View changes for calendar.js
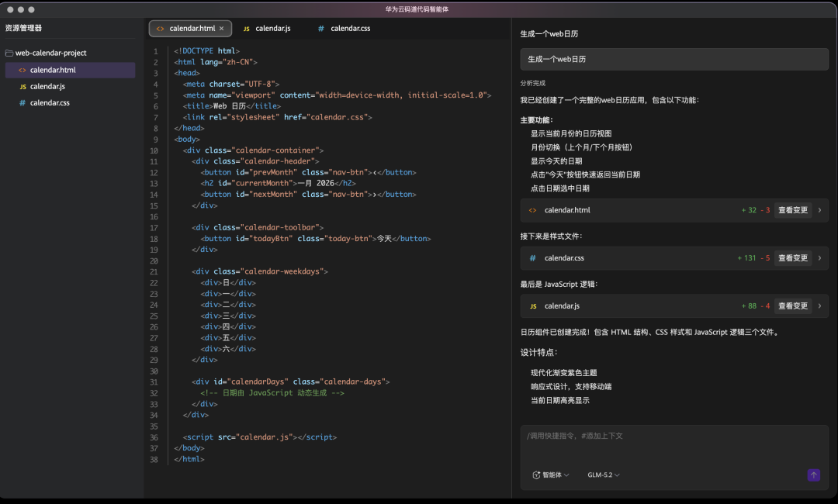This screenshot has width=838, height=504. [x=792, y=306]
